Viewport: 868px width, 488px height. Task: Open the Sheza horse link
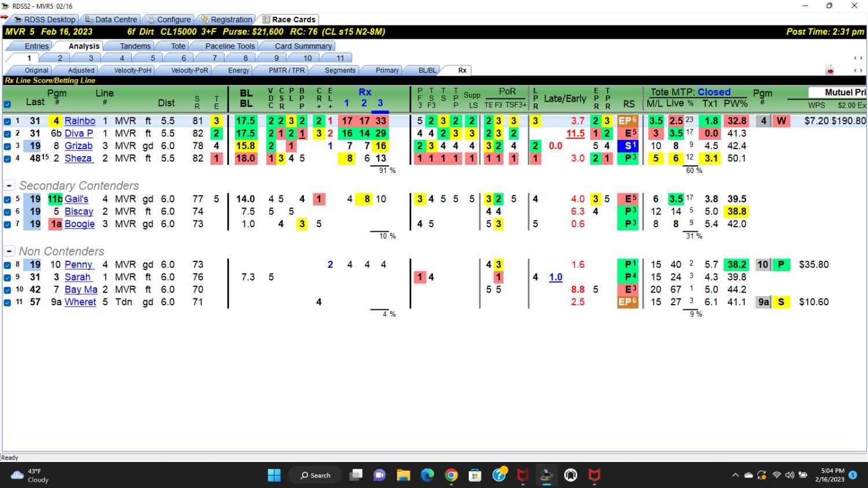78,158
